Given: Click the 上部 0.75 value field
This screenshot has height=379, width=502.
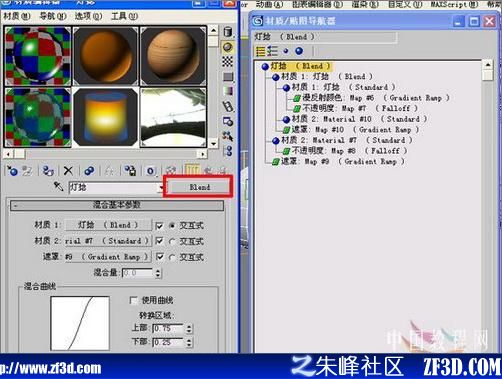Looking at the screenshot, I should click(169, 329).
